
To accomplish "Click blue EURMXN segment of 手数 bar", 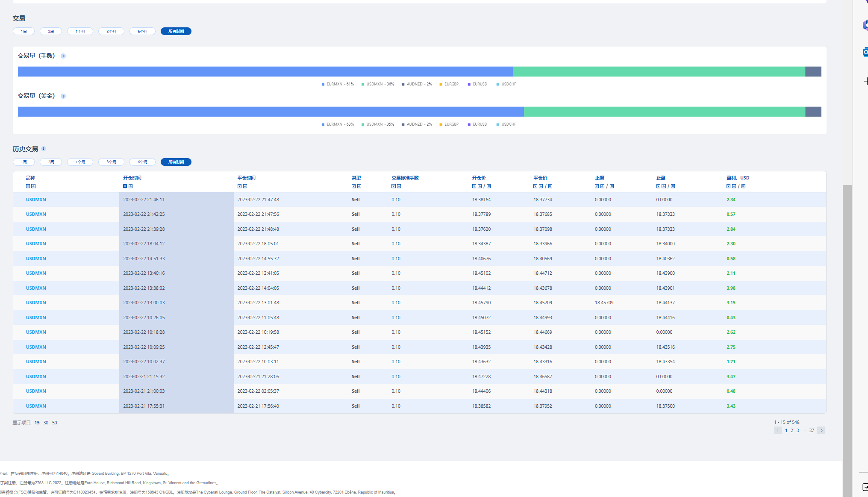I will pos(265,72).
